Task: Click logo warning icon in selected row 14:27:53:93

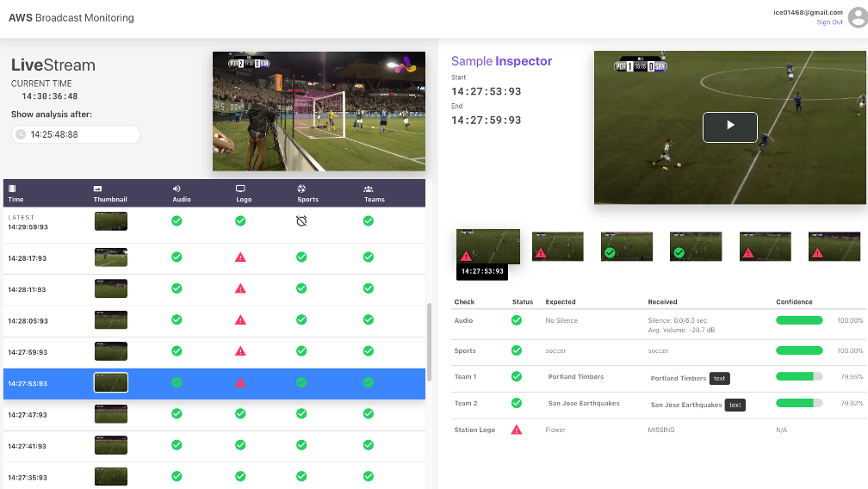Action: [240, 383]
